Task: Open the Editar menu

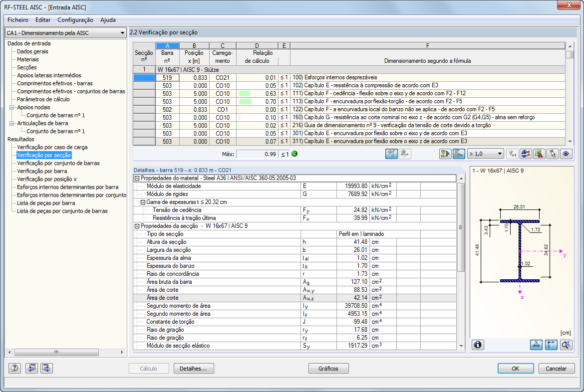Action: pos(43,20)
